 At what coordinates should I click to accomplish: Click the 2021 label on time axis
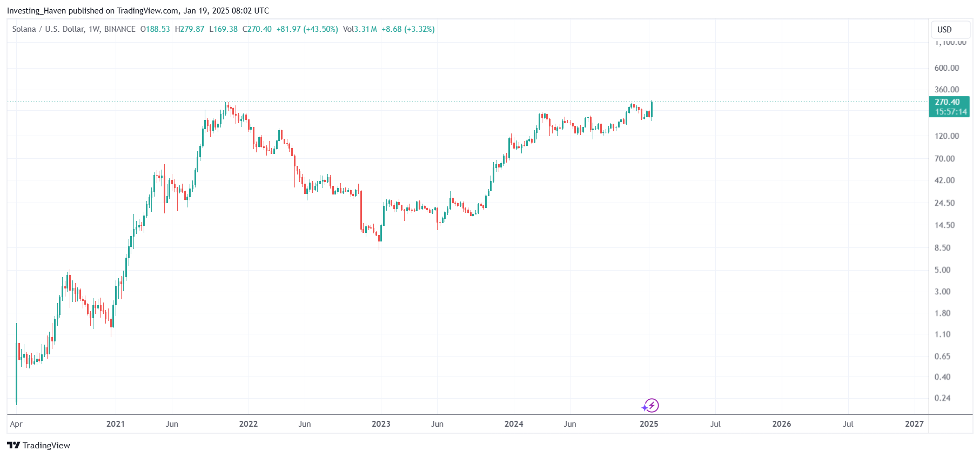pyautogui.click(x=116, y=424)
